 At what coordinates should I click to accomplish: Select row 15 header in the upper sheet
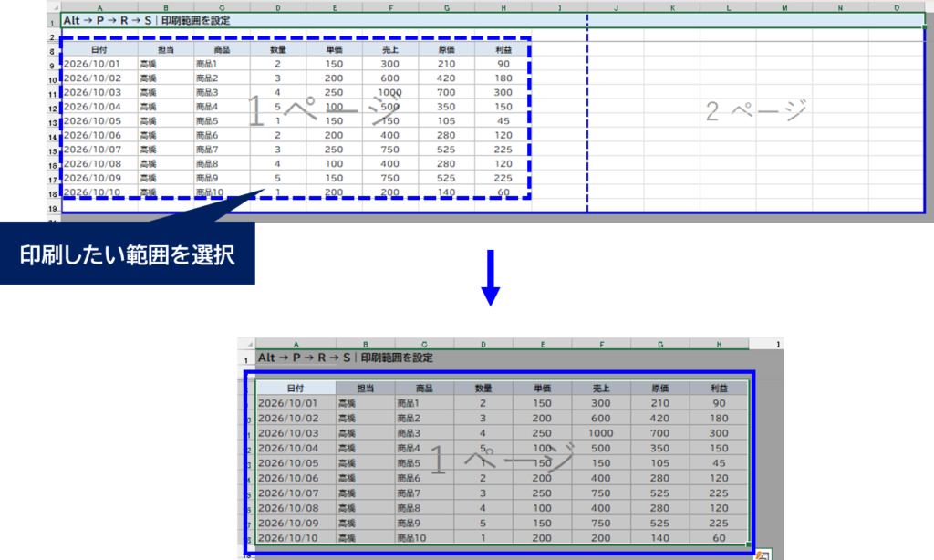pyautogui.click(x=53, y=151)
